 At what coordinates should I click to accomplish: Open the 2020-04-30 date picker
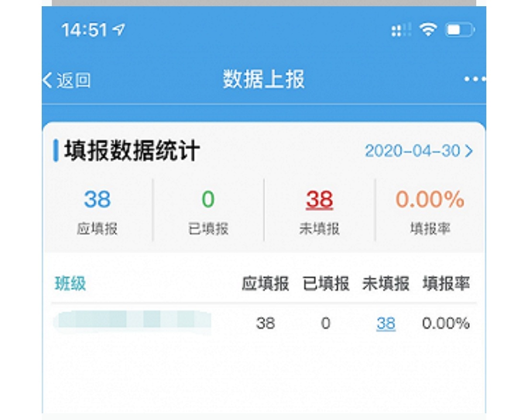coord(412,151)
